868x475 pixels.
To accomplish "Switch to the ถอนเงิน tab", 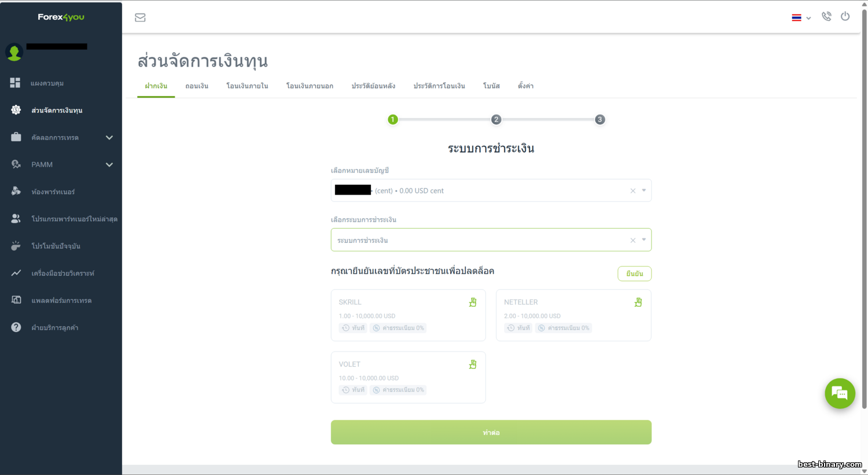I will 197,86.
